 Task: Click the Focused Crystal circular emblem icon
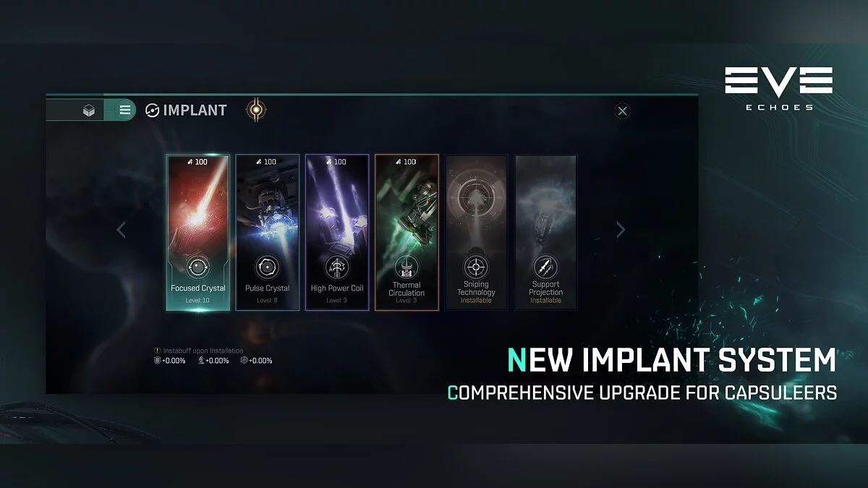tap(198, 267)
